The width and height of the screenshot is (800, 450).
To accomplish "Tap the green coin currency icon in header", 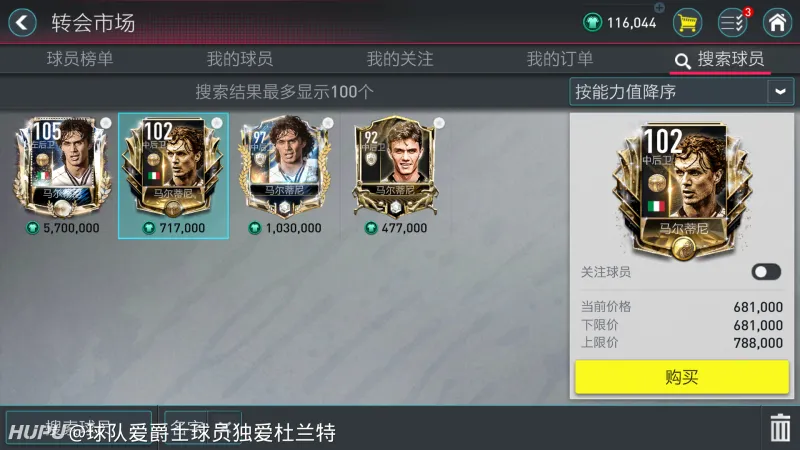I will coord(592,22).
